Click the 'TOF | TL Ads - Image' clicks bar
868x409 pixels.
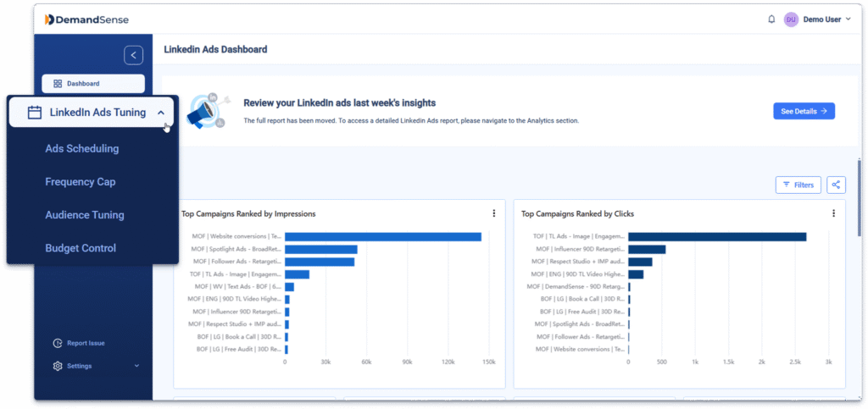(x=717, y=236)
